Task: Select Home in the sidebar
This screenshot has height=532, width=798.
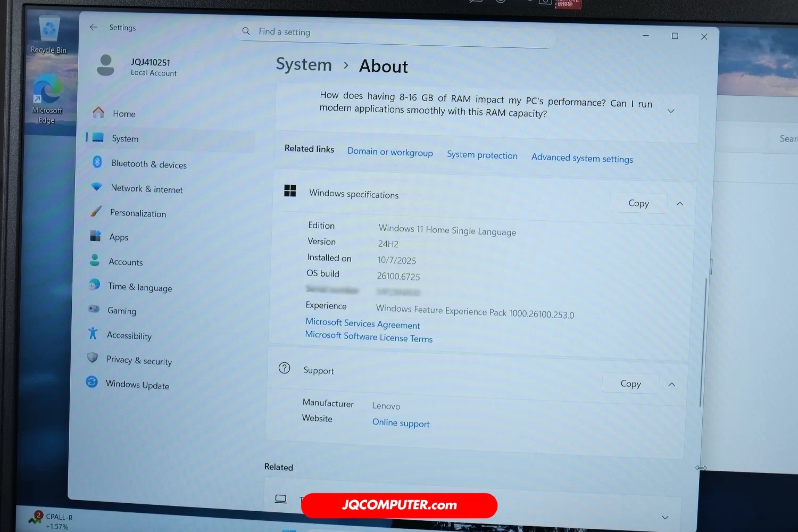Action: click(123, 114)
